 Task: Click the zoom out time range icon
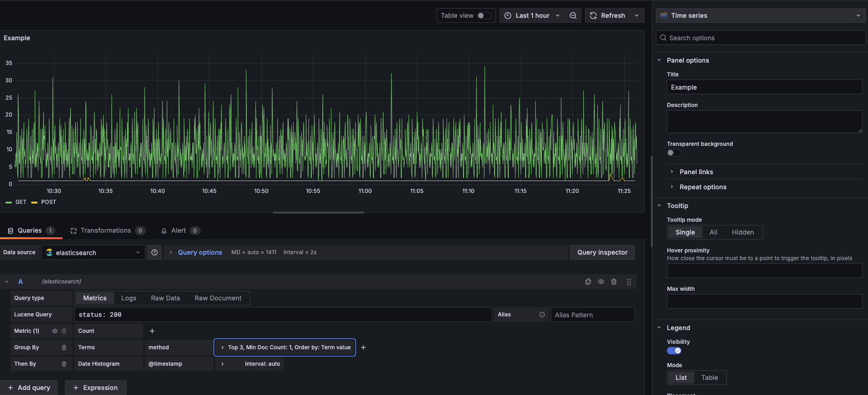(x=573, y=16)
